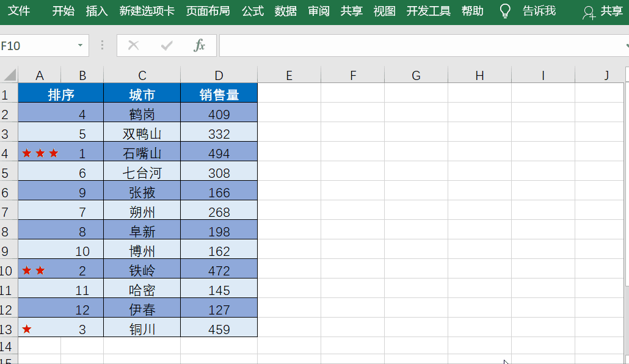Select column F header
The width and height of the screenshot is (629, 364).
click(352, 75)
